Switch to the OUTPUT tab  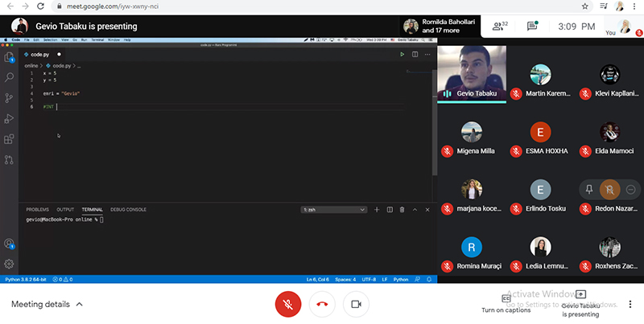pos(65,210)
